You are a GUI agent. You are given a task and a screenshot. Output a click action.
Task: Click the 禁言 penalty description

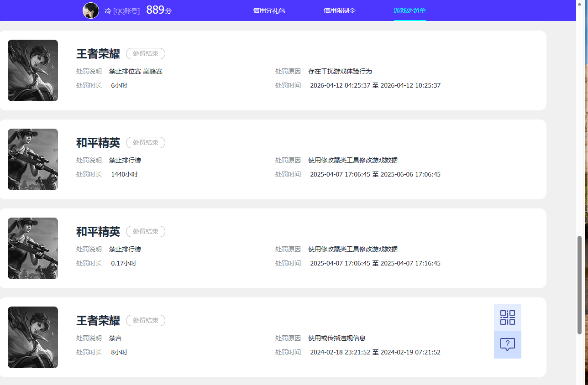tap(115, 338)
